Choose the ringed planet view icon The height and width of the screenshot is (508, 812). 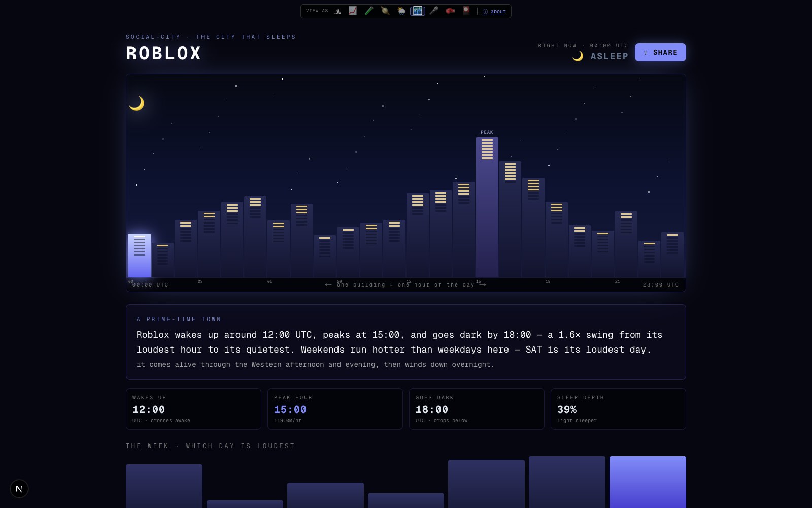click(x=385, y=11)
